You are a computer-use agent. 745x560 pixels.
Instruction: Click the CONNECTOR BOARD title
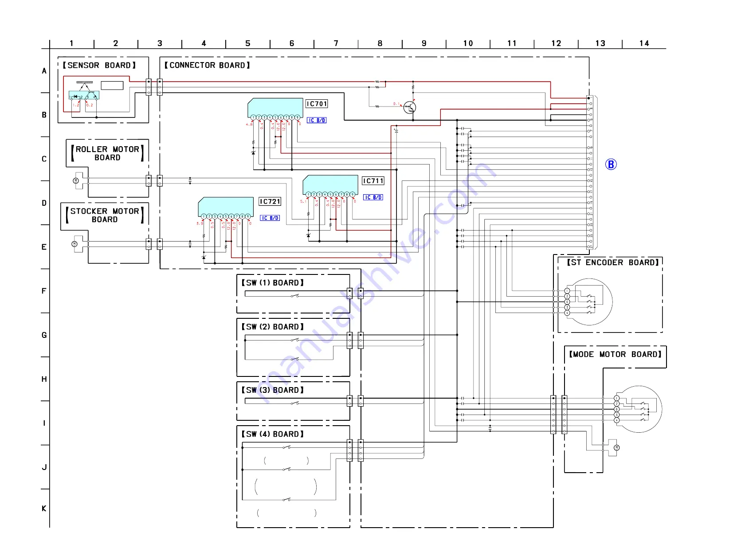click(x=207, y=65)
